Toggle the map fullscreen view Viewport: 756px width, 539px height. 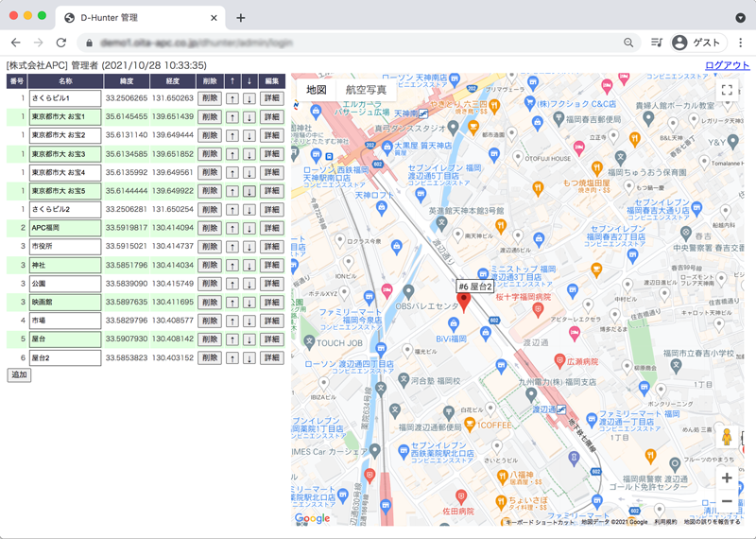pyautogui.click(x=727, y=90)
